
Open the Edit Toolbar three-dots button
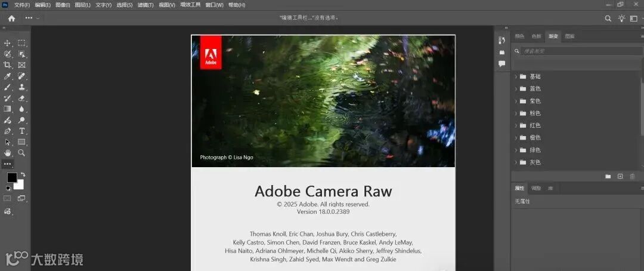[x=7, y=164]
